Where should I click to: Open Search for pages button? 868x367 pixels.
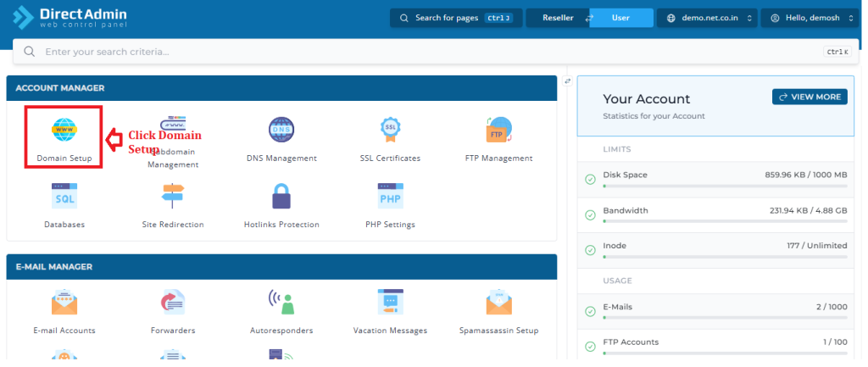pos(456,18)
